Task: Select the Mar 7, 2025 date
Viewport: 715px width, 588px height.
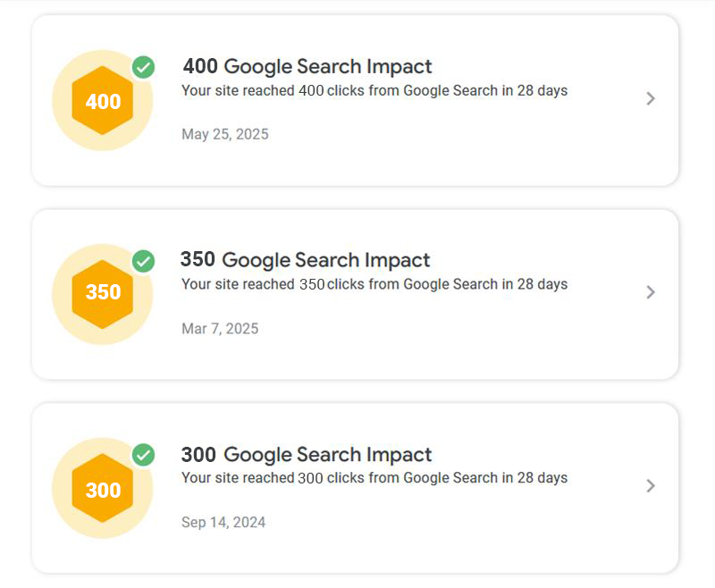Action: pos(220,329)
